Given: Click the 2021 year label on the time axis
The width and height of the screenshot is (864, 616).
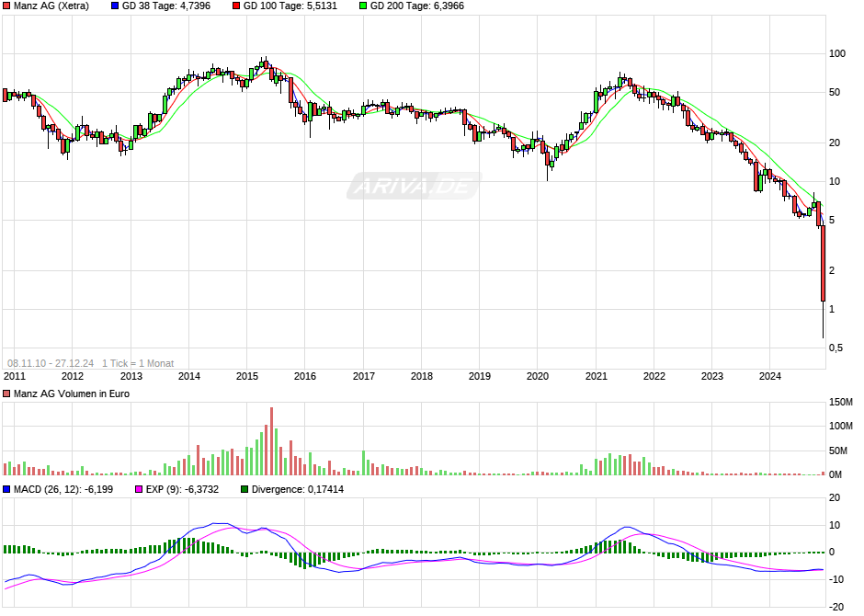Looking at the screenshot, I should point(597,376).
